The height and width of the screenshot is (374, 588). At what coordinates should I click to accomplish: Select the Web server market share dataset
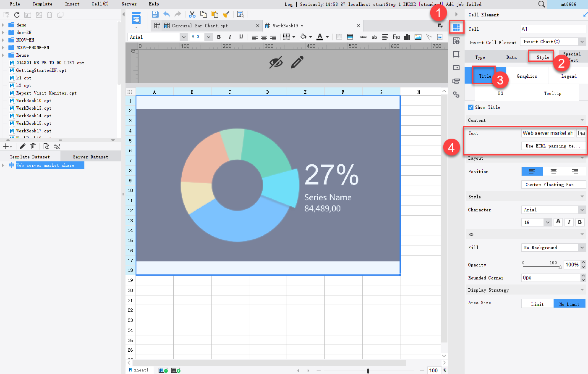pos(50,165)
